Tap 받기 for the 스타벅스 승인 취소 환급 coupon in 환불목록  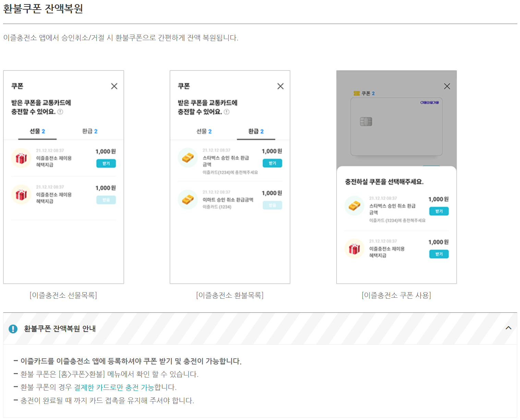[x=273, y=163]
